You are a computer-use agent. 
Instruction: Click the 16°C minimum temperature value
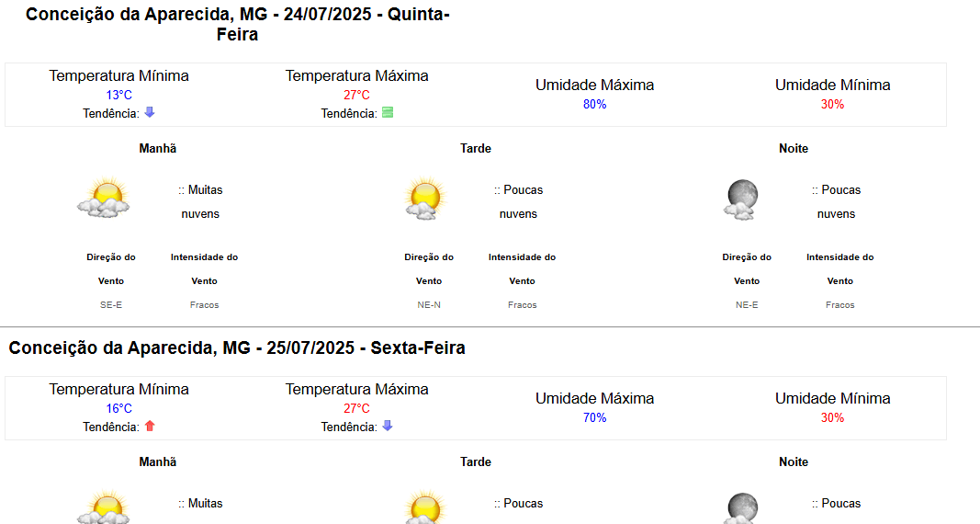tap(118, 408)
